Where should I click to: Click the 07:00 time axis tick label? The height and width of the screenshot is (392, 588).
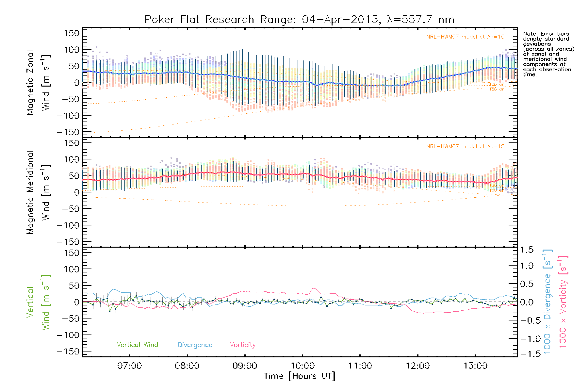pos(129,366)
